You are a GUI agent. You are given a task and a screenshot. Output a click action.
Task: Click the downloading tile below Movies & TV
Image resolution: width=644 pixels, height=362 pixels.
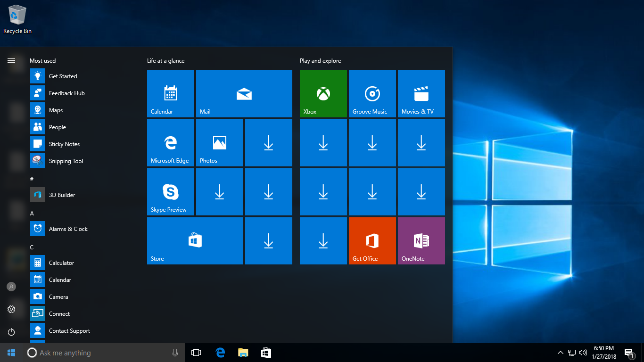coord(421,143)
